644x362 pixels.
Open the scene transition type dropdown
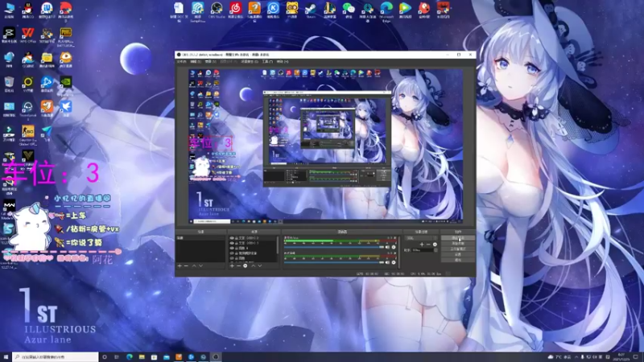tap(421, 238)
